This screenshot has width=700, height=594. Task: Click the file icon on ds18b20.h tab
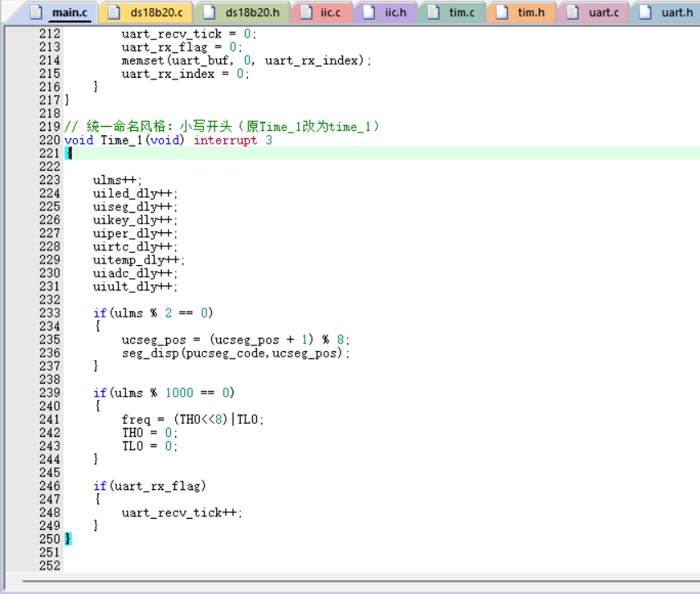click(210, 12)
